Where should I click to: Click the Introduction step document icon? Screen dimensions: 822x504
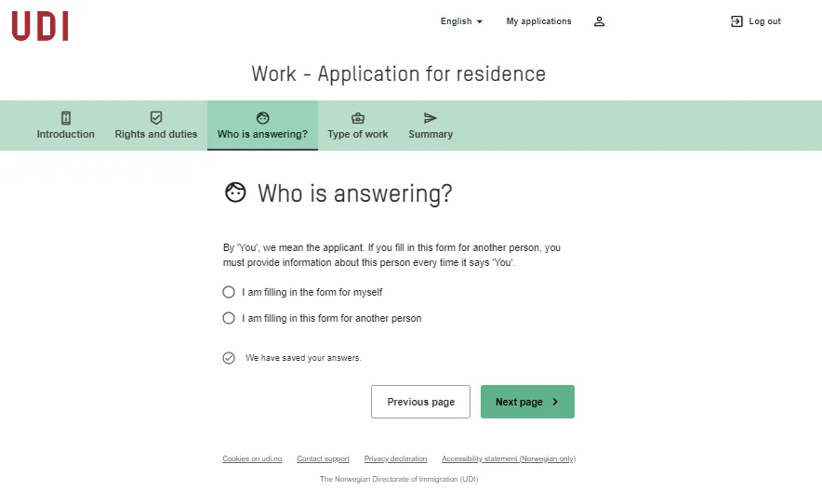[66, 118]
